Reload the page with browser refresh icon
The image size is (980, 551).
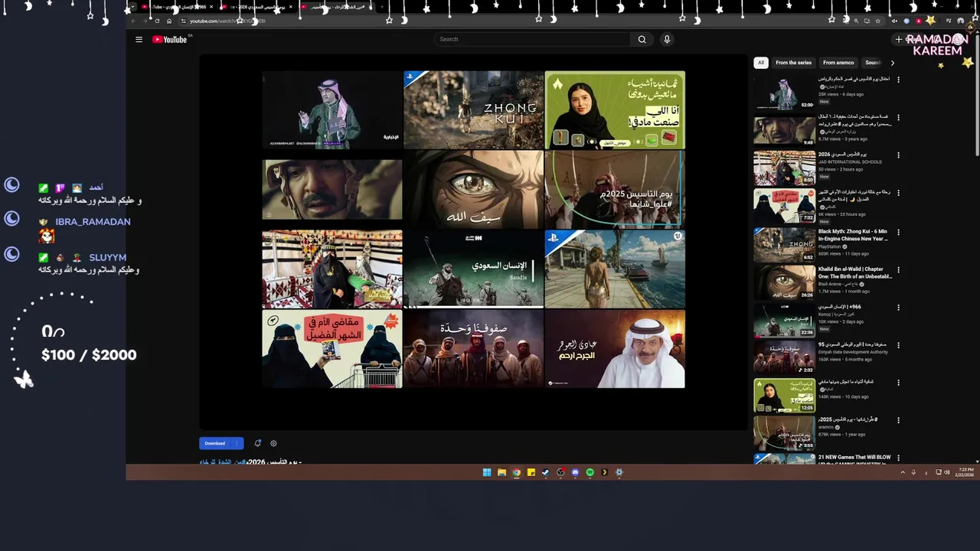(158, 21)
